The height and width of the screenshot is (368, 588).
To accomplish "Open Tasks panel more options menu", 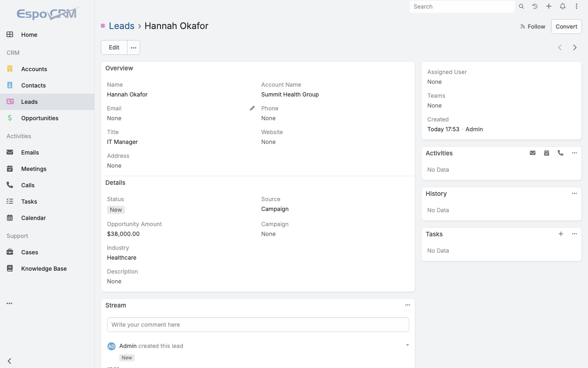I will tap(575, 234).
